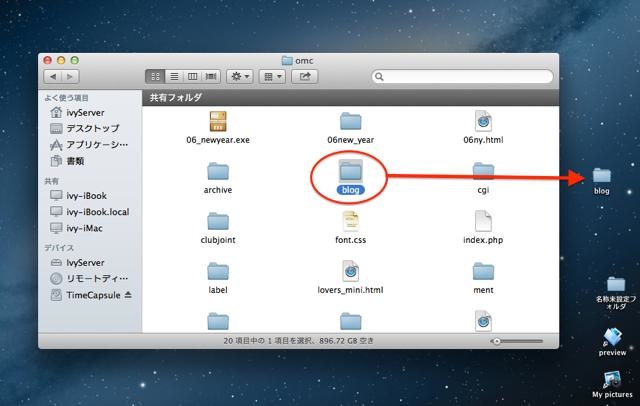Select the font.css file
Screen dimensions: 640x406
pyautogui.click(x=349, y=221)
